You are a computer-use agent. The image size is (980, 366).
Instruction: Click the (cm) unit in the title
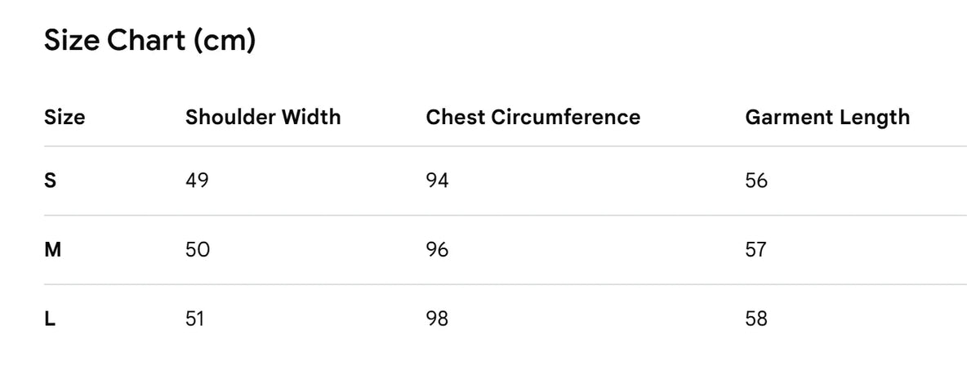(225, 42)
